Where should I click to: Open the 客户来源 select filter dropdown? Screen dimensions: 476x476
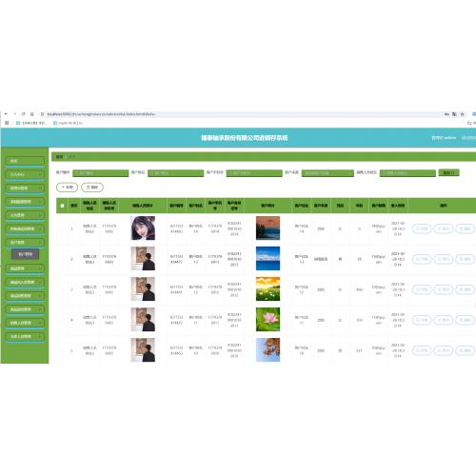(x=327, y=173)
